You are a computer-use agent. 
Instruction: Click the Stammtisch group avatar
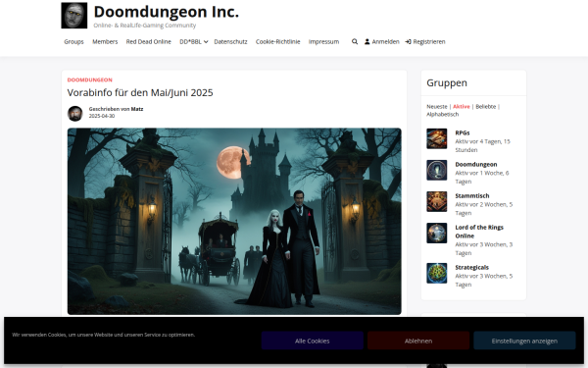point(436,201)
